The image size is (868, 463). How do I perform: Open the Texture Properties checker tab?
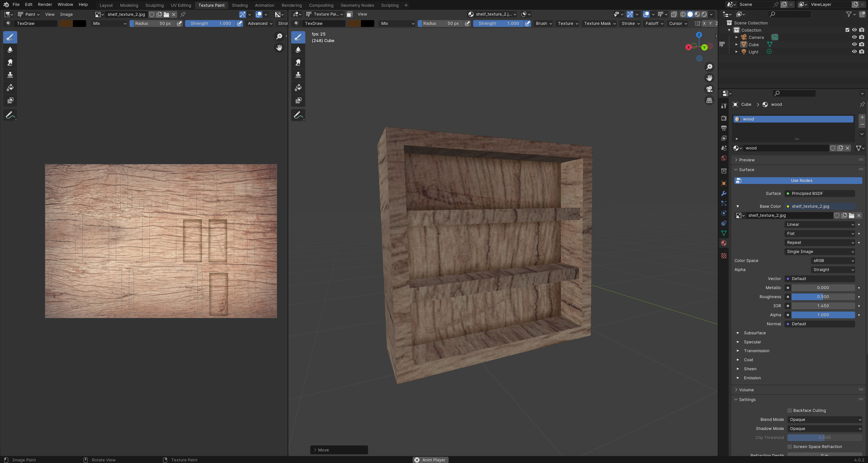pos(723,256)
